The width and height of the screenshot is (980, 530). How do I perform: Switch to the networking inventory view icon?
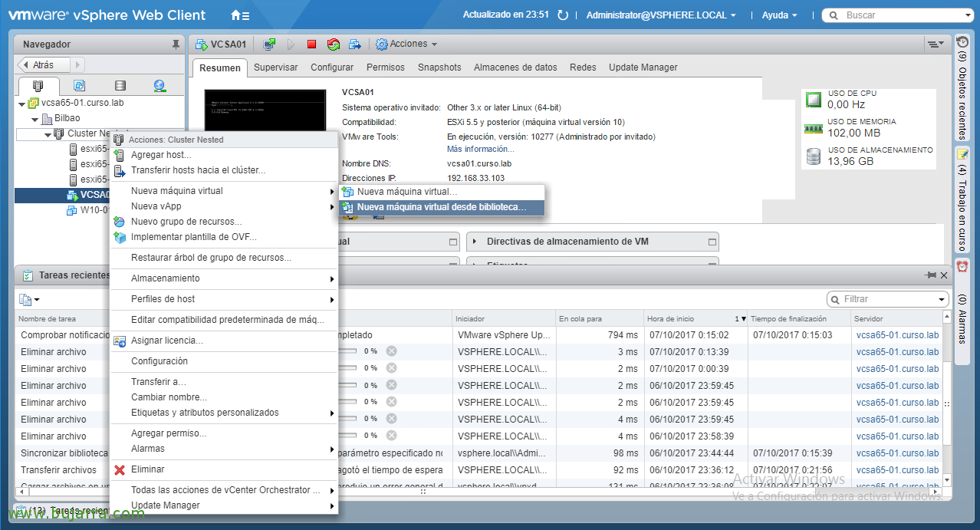(x=159, y=85)
